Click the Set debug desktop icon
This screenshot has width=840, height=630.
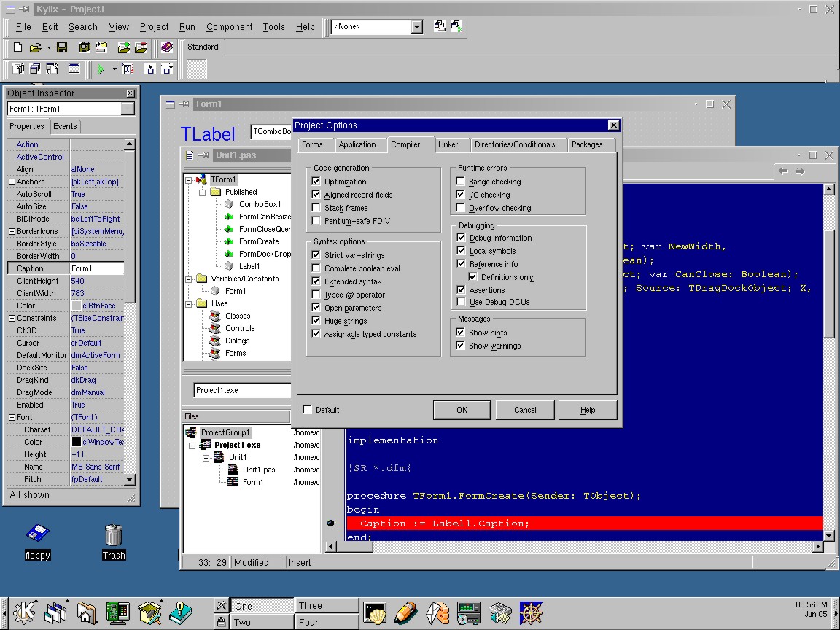456,26
